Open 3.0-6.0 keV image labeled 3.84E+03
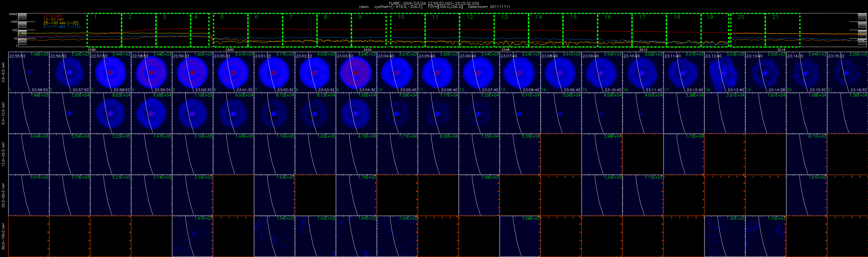Image resolution: width=868 pixels, height=257 pixels. (356, 72)
